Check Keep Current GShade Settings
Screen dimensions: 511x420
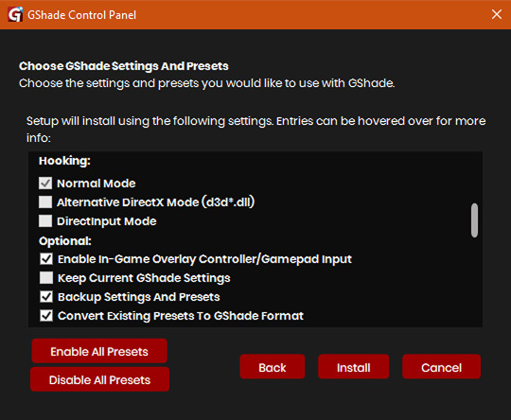click(46, 278)
